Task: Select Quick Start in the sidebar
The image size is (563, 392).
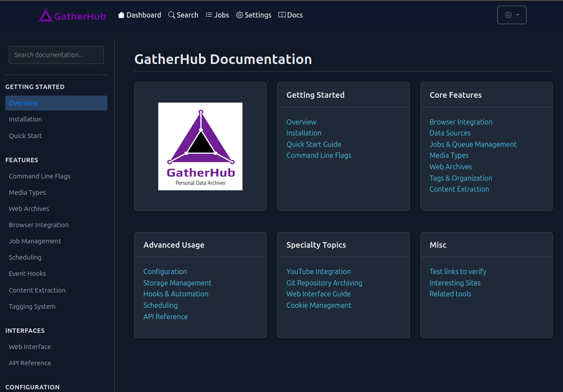Action: coord(25,135)
